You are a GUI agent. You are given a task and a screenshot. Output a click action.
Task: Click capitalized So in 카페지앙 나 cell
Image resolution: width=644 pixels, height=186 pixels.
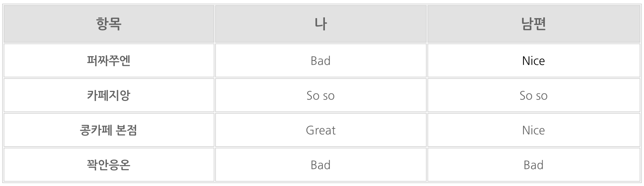313,96
